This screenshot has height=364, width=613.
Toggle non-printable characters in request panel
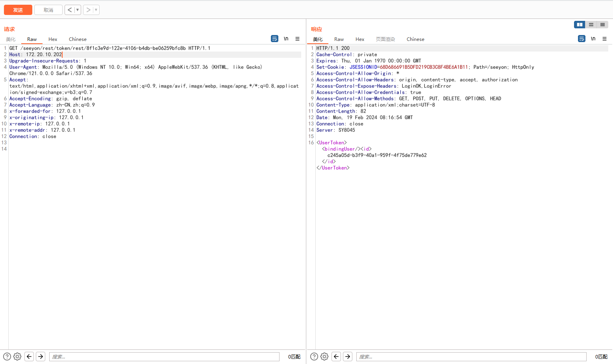(286, 39)
